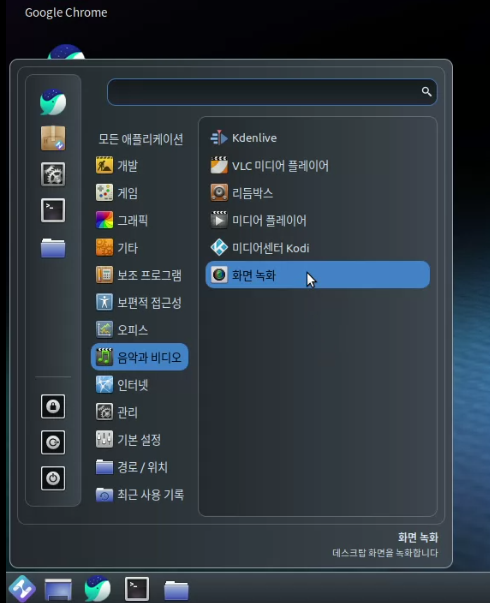Screen dimensions: 490x603
Task: Open file manager from taskbar
Action: (176, 590)
